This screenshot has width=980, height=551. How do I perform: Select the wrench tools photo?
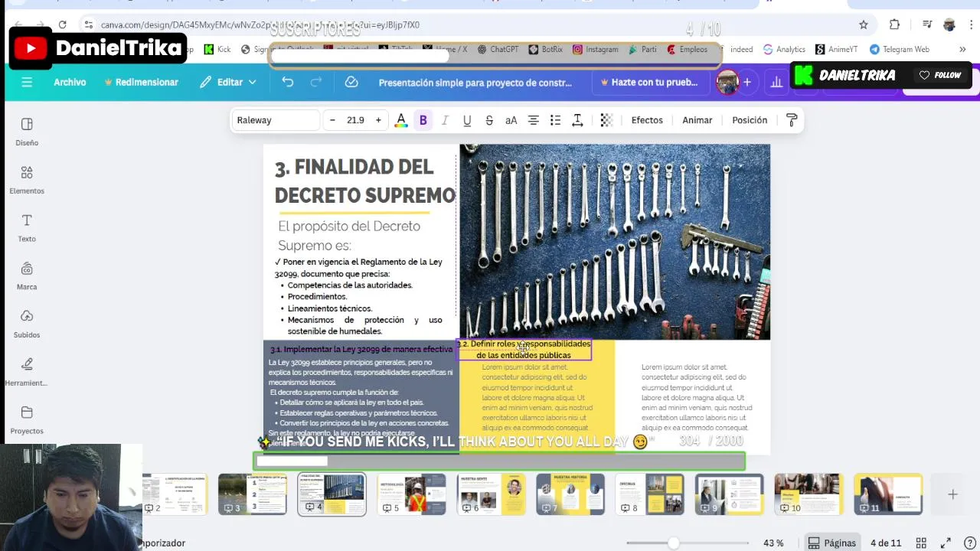pos(615,242)
